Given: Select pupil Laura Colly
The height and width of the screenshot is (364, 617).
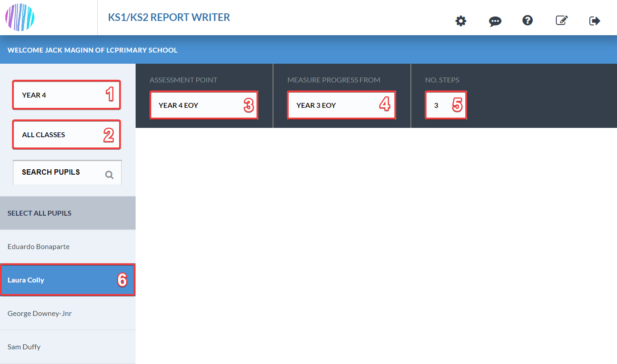Looking at the screenshot, I should [x=68, y=280].
